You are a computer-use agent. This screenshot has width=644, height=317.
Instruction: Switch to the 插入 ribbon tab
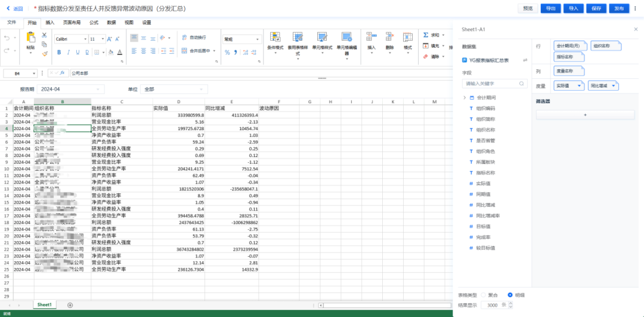(50, 22)
